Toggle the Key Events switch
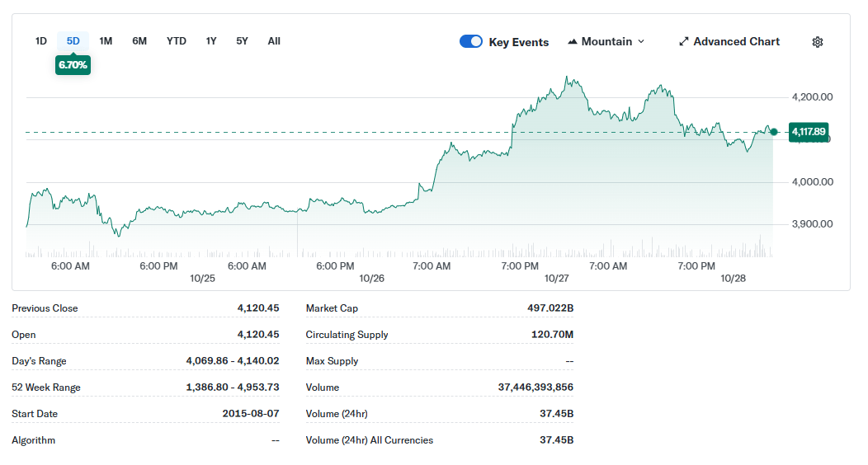Screen dimensions: 868x465 [471, 42]
